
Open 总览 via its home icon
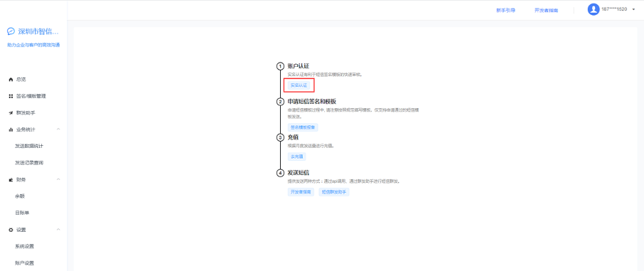coord(11,80)
